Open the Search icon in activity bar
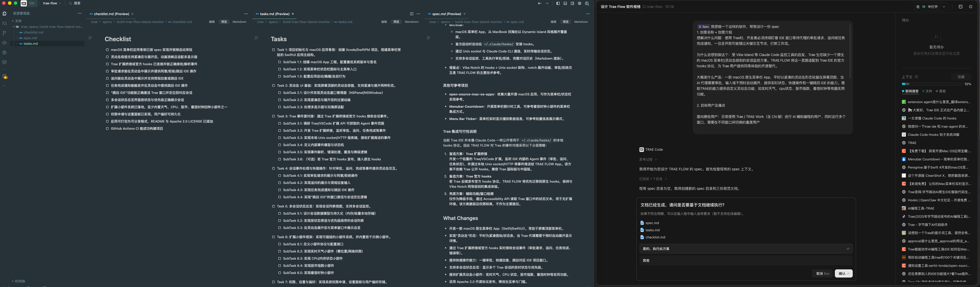This screenshot has height=287, width=980. click(5, 23)
